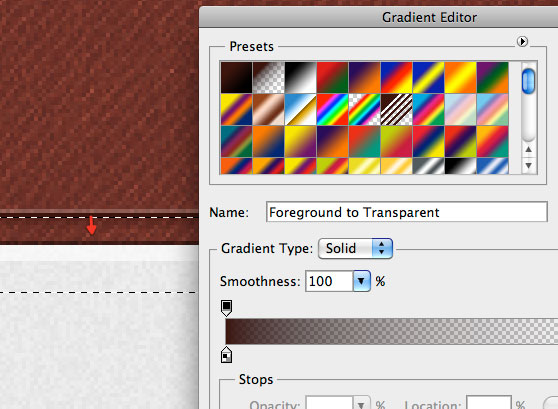
Task: Click the gradient preview bar
Action: (x=391, y=331)
